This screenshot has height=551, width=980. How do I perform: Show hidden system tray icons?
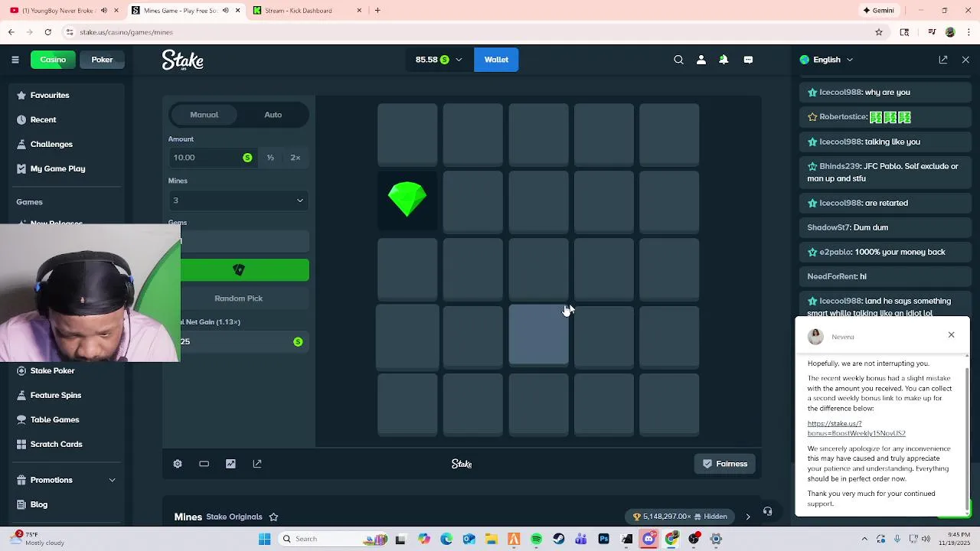coord(864,539)
